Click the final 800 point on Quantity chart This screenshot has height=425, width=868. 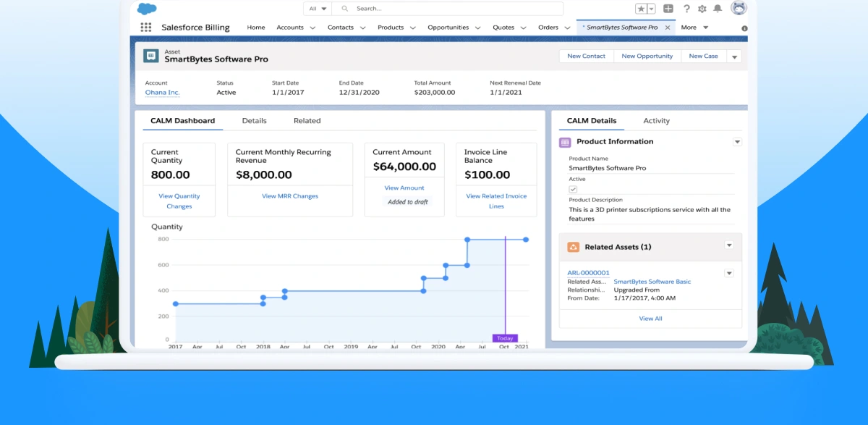526,239
